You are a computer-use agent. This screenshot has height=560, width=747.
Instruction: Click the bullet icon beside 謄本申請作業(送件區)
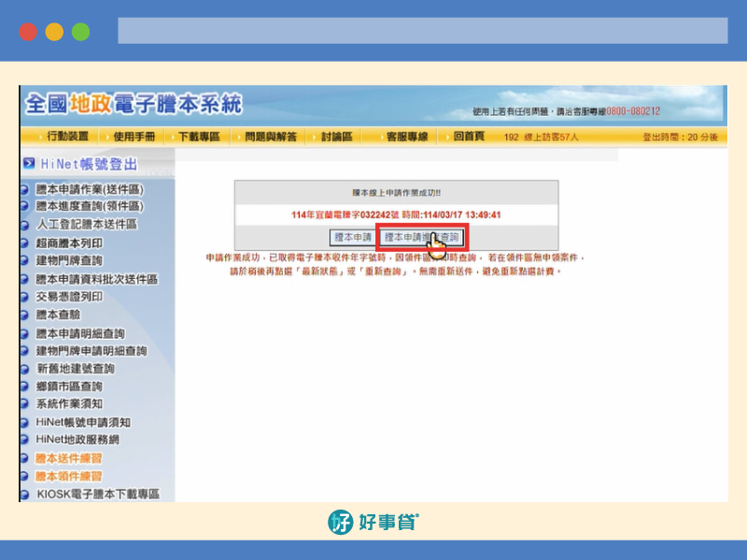click(x=25, y=189)
